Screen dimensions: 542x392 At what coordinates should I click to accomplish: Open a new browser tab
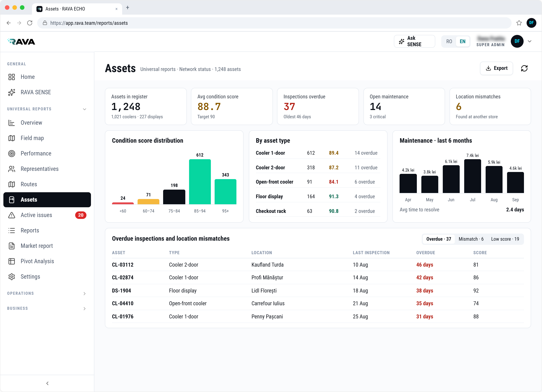[x=128, y=8]
